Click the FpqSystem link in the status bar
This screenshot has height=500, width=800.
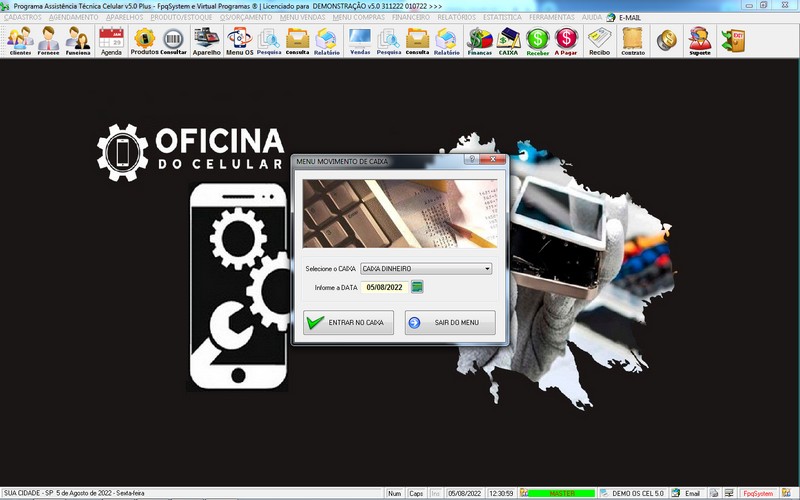click(x=758, y=493)
